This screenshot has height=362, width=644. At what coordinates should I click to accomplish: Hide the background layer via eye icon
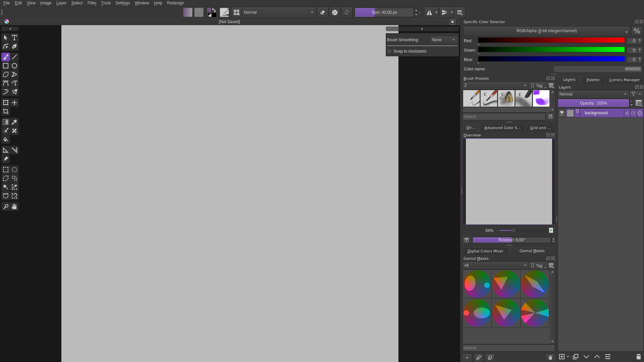point(562,113)
